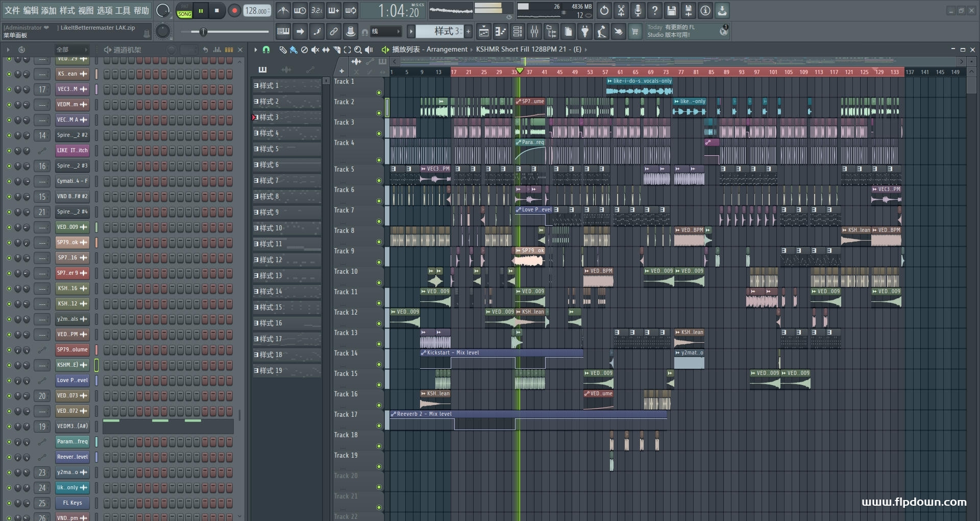The height and width of the screenshot is (521, 980).
Task: Open the 工具 menu
Action: pos(123,10)
